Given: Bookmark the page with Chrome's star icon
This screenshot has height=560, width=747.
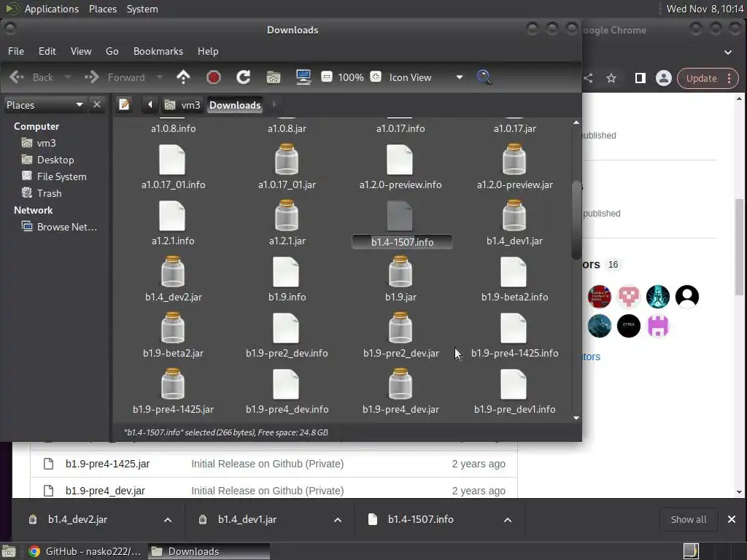Looking at the screenshot, I should click(611, 78).
